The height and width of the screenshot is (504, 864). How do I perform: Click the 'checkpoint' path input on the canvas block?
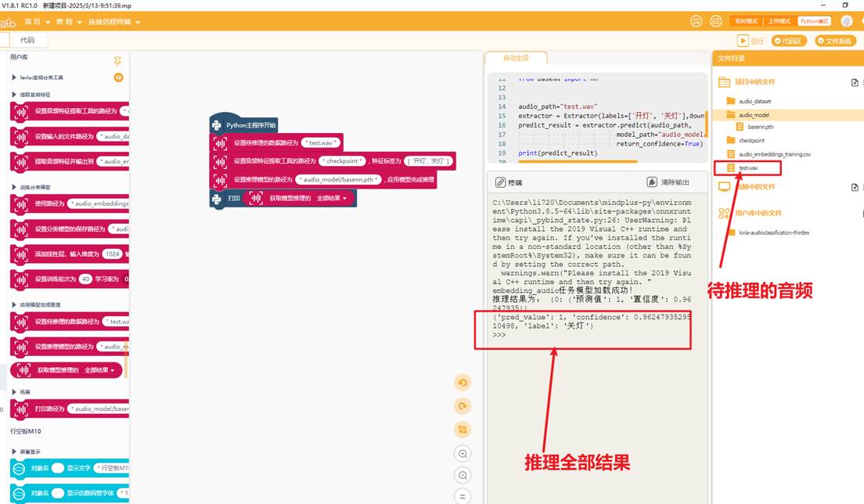[x=342, y=161]
